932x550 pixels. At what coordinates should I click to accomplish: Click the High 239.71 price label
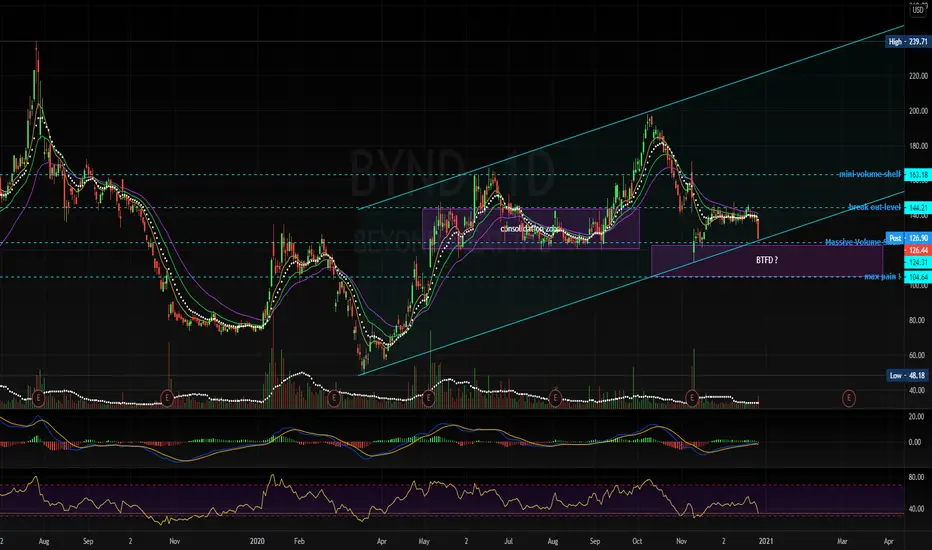pos(907,42)
